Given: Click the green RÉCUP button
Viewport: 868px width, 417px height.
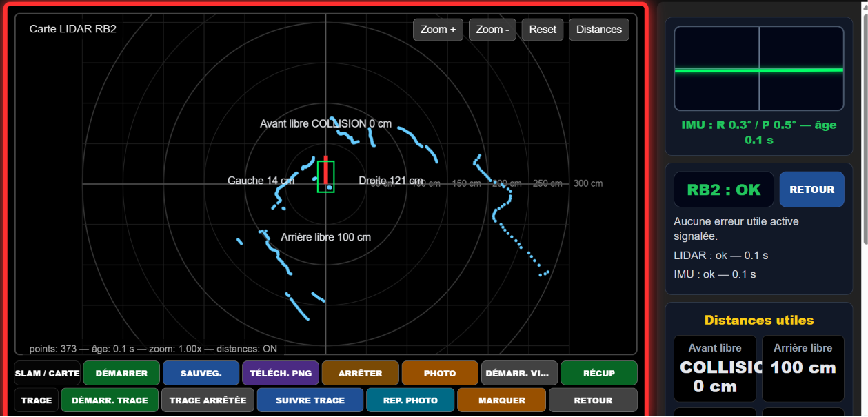Looking at the screenshot, I should (599, 373).
